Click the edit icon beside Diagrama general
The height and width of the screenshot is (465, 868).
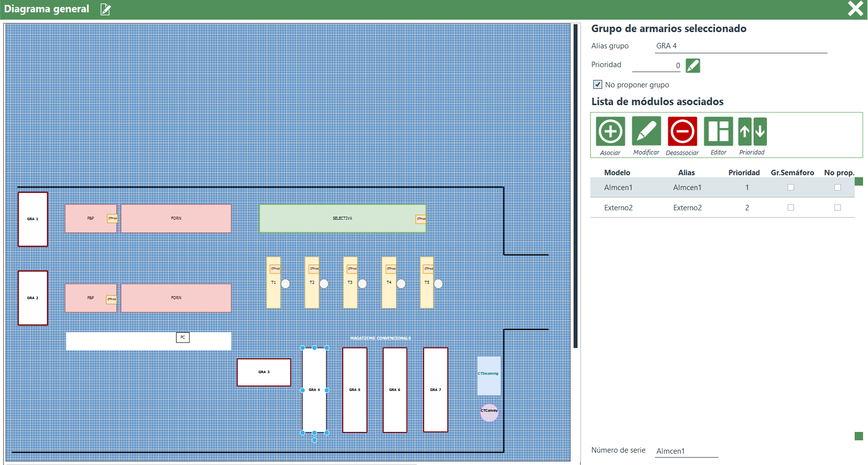pyautogui.click(x=106, y=9)
